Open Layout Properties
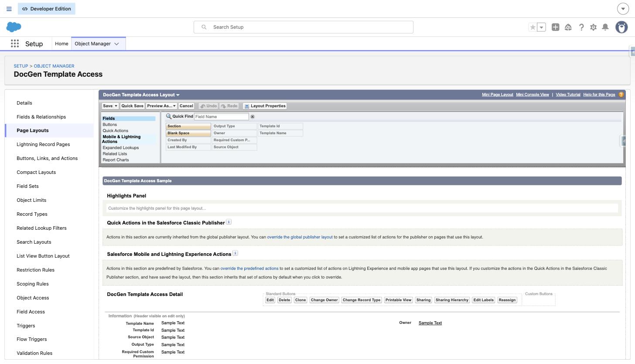This screenshot has height=364, width=635. (265, 106)
